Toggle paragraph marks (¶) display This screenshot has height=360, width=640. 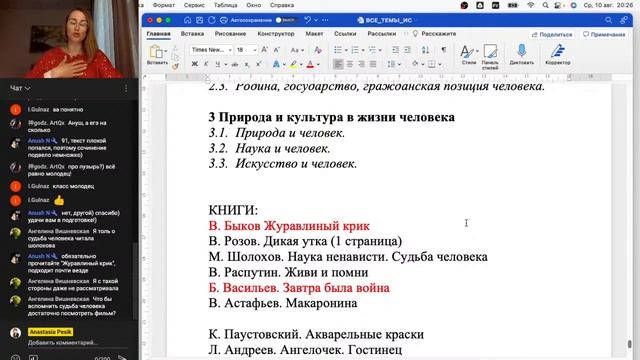[x=444, y=50]
